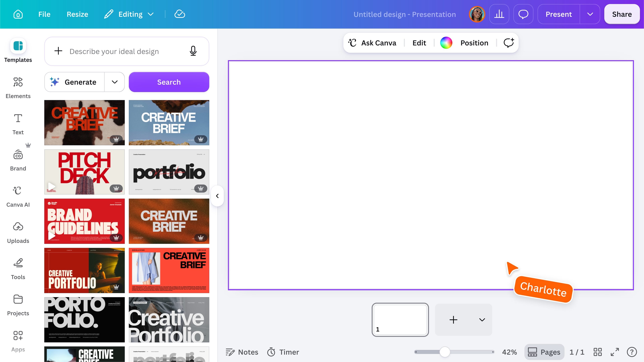Click the Generate button
This screenshot has height=362, width=644.
[x=74, y=82]
